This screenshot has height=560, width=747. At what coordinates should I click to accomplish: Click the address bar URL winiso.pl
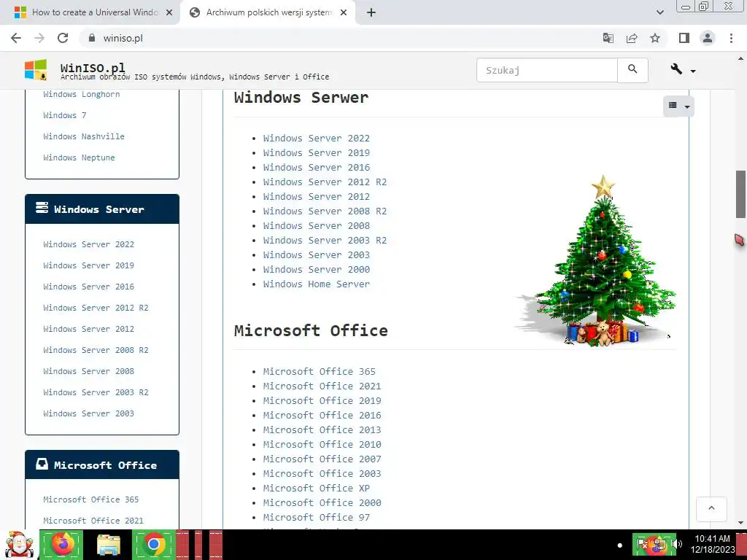123,38
